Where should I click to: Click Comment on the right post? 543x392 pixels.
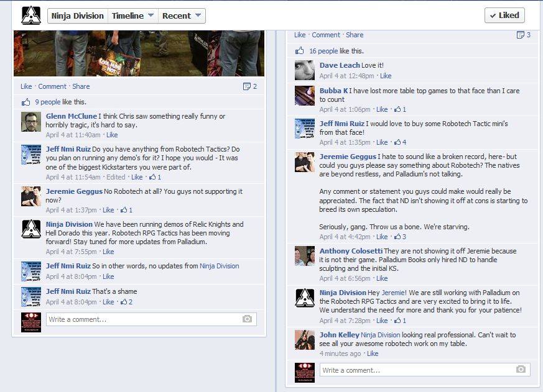[326, 35]
